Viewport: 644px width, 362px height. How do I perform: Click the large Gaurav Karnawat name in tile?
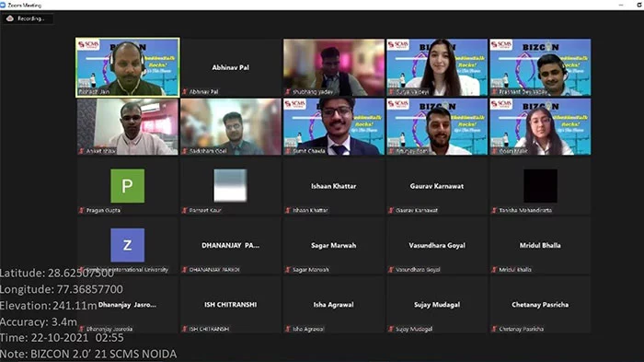point(437,186)
